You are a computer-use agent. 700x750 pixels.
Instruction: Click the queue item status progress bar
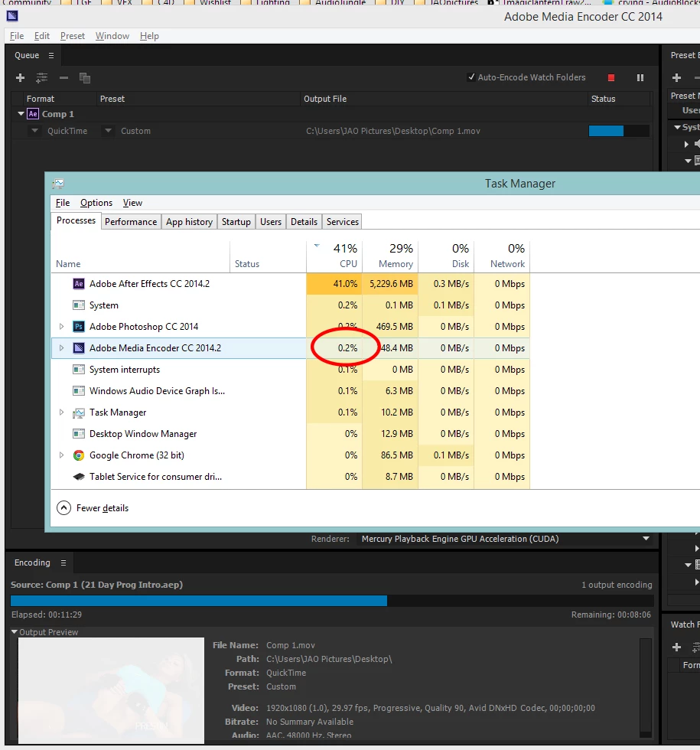(619, 131)
